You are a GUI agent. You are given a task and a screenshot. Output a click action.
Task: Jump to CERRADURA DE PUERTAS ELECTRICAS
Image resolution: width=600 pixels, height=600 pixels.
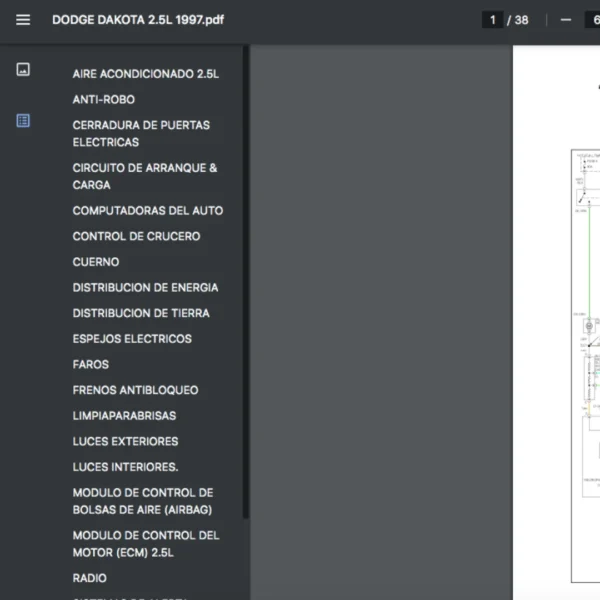[x=141, y=134]
